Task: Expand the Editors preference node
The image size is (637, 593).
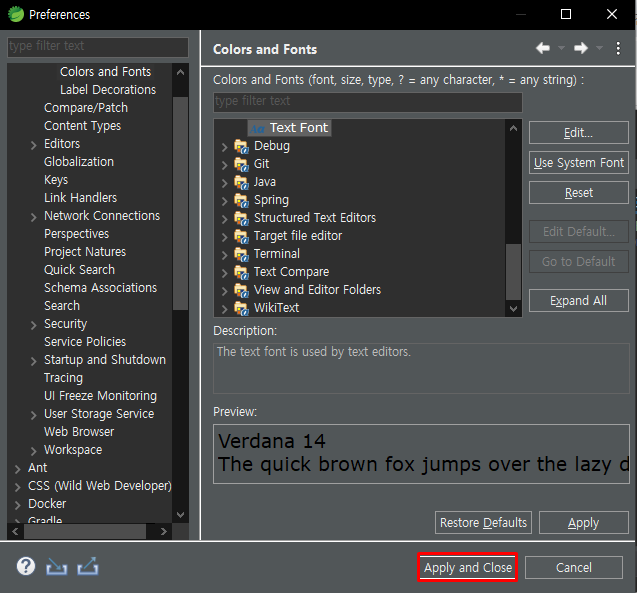Action: click(x=33, y=145)
